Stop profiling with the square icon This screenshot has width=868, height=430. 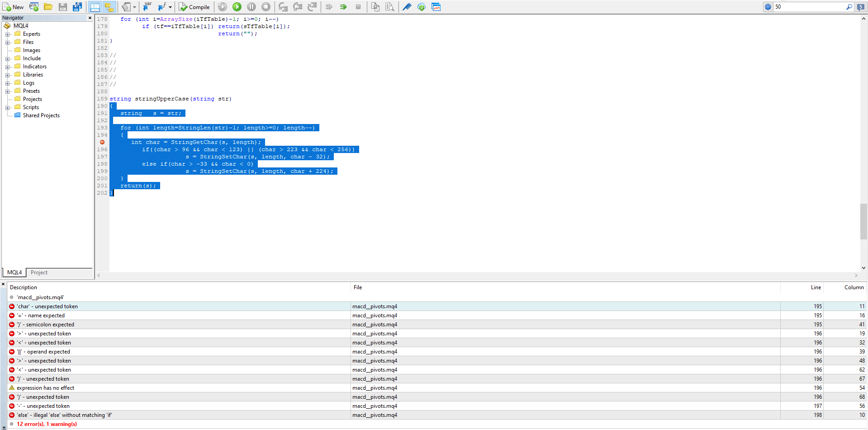(x=358, y=7)
